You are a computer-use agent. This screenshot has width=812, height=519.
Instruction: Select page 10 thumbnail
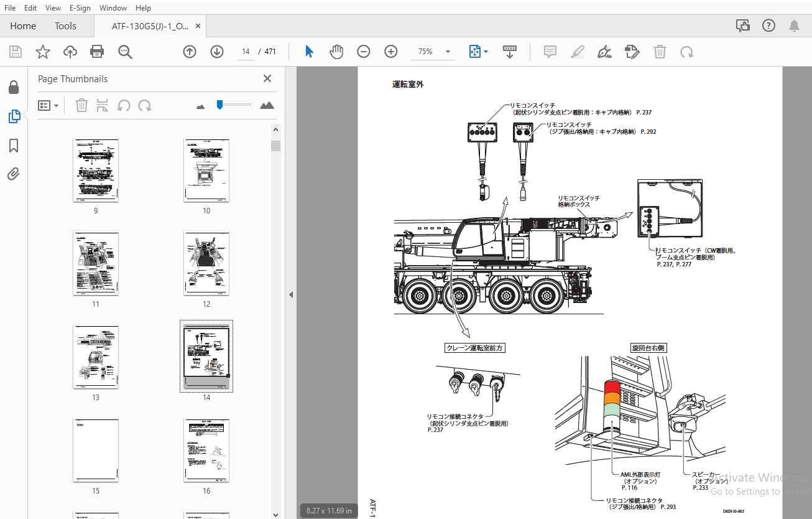click(206, 170)
